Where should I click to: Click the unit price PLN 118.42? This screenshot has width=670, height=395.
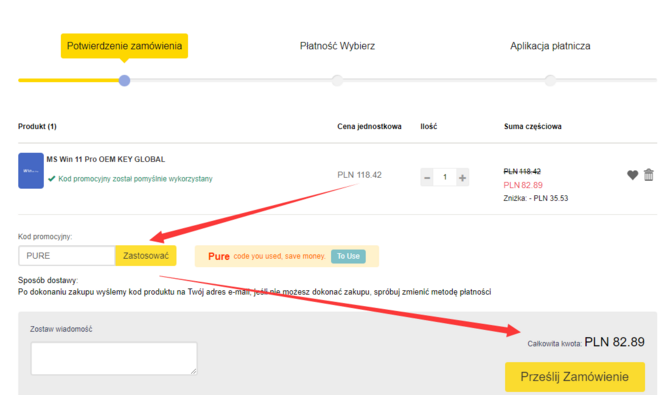pos(359,175)
